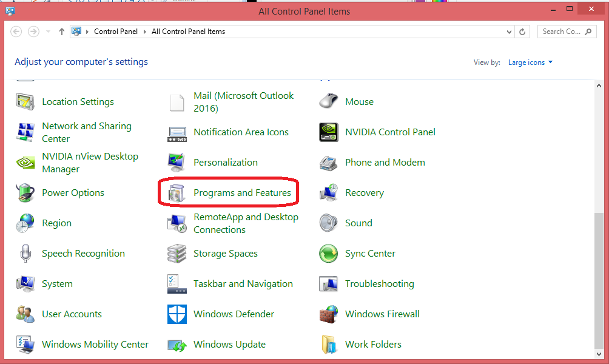Image resolution: width=609 pixels, height=364 pixels.
Task: Click the vertical scrollbar thumb
Action: coord(601,279)
